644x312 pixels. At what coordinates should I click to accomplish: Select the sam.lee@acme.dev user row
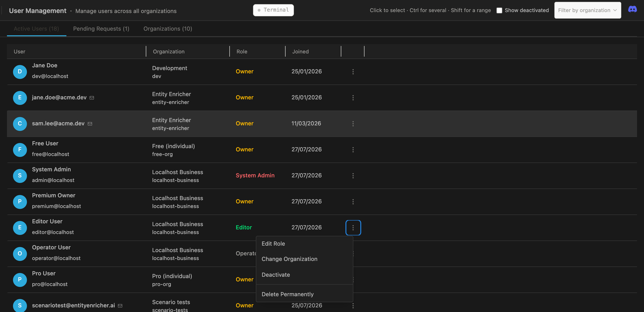coord(322,124)
